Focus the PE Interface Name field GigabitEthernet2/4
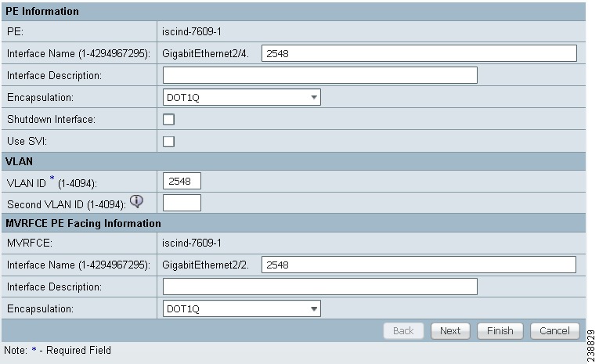 tap(419, 53)
